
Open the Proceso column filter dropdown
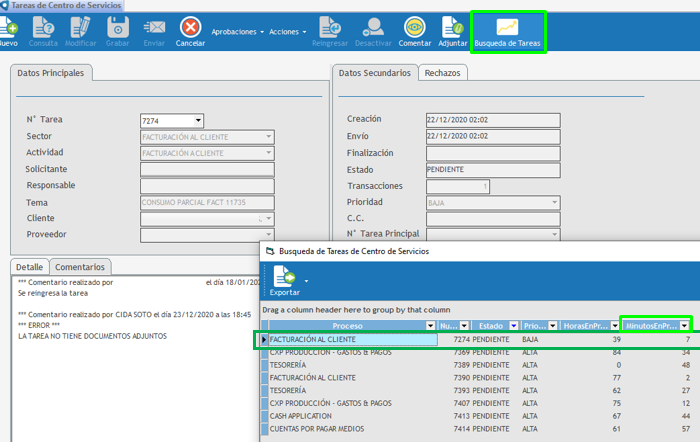click(x=431, y=326)
